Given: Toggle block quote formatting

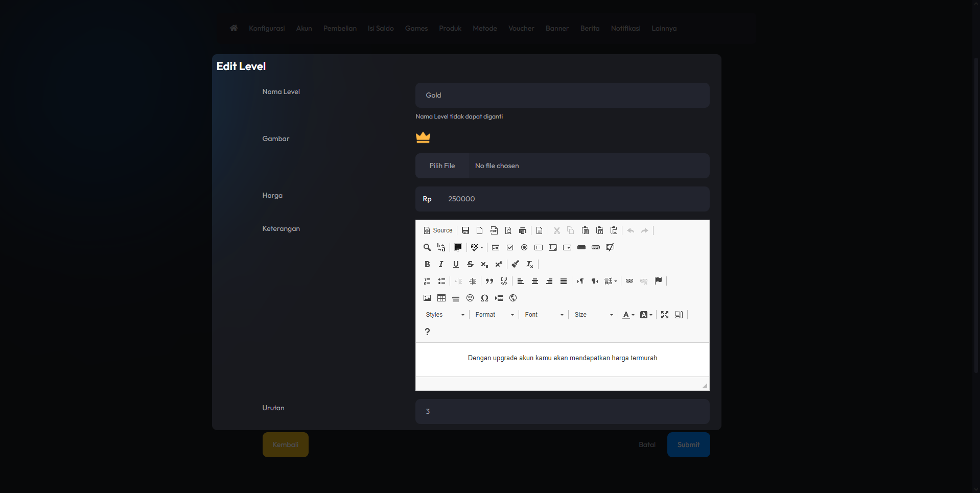Looking at the screenshot, I should coord(489,281).
